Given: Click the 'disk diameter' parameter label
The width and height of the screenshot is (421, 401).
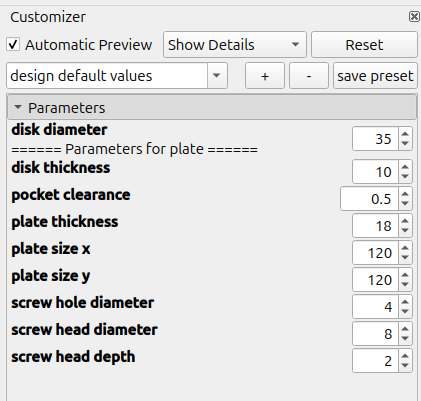Looking at the screenshot, I should [x=59, y=130].
